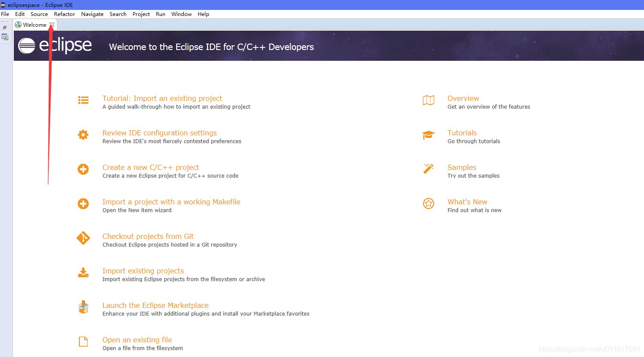This screenshot has height=357, width=644.
Task: Click 'Open the New item wizard' text
Action: (x=137, y=210)
